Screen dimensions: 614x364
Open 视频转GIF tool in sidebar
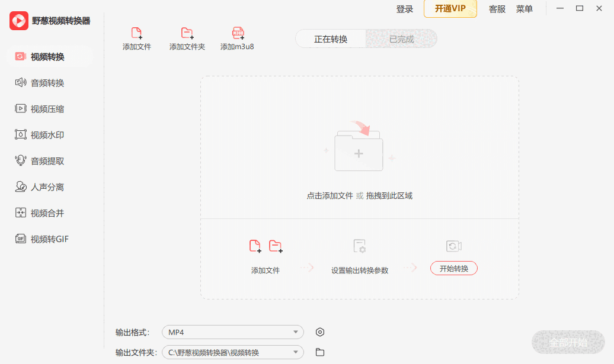click(x=49, y=239)
